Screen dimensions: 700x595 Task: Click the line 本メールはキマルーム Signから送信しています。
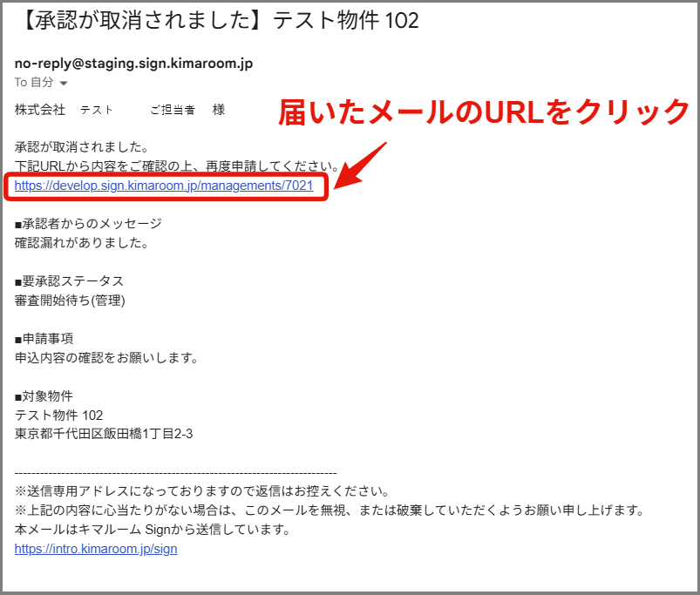click(x=153, y=530)
